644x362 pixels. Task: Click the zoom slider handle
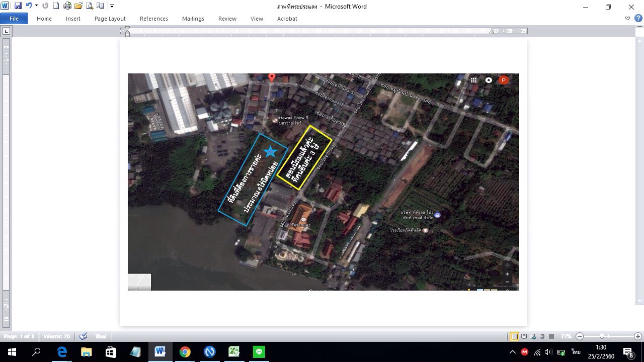tap(602, 336)
